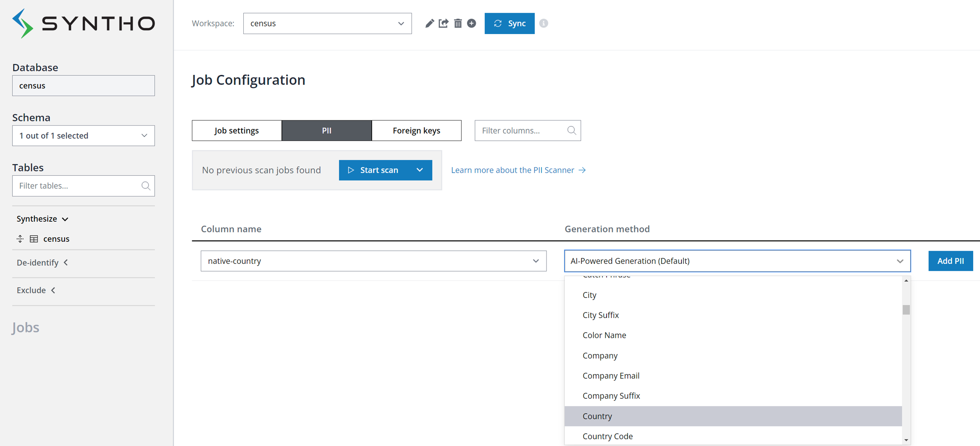Click the search icon in Filter columns
Screen dimensions: 980x446
[571, 131]
